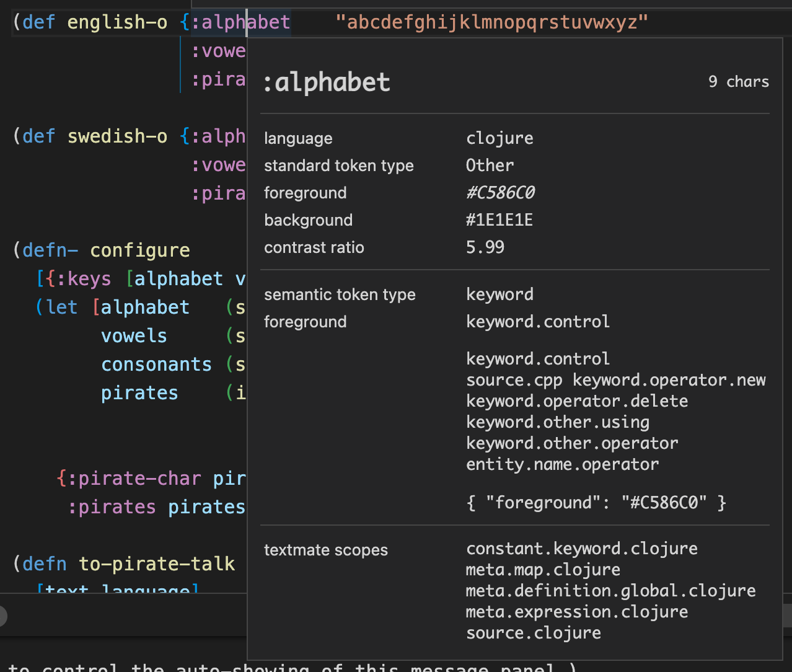792x672 pixels.
Task: Click the :alphabet heading in the token inspector
Action: (x=326, y=82)
